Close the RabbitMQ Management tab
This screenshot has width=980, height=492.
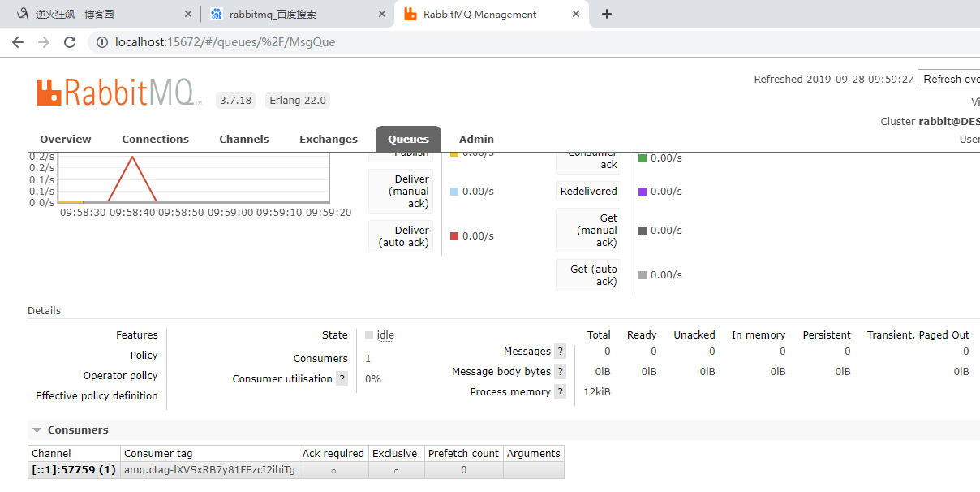576,14
